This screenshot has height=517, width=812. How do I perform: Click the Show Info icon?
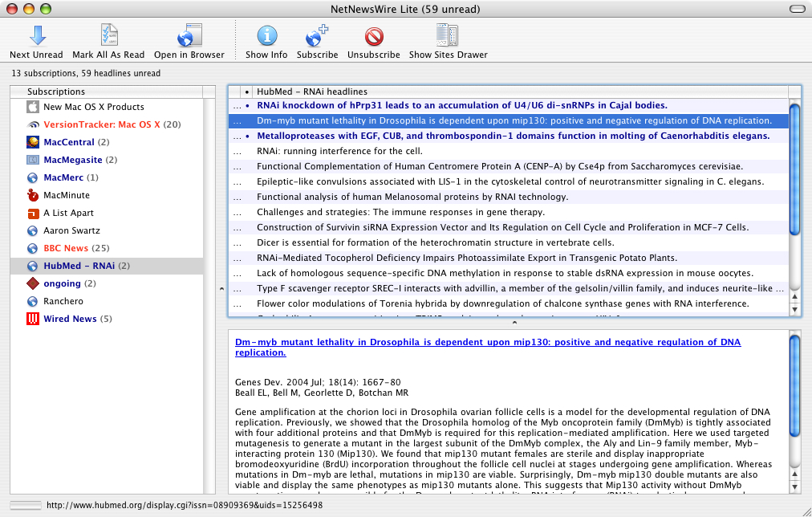pos(267,36)
